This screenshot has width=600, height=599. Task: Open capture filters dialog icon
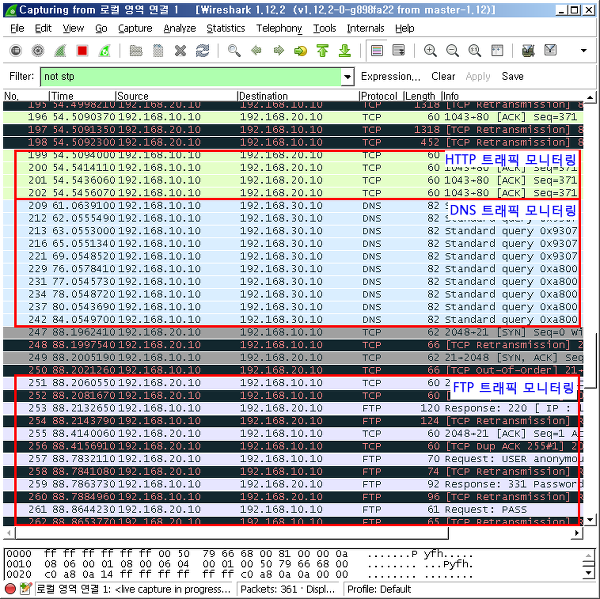pyautogui.click(x=528, y=51)
